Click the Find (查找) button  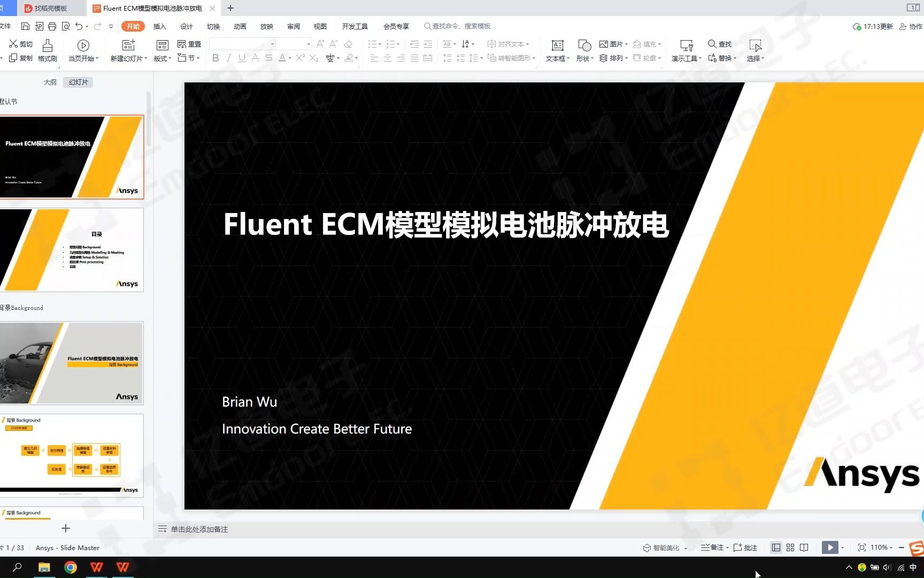[x=720, y=44]
